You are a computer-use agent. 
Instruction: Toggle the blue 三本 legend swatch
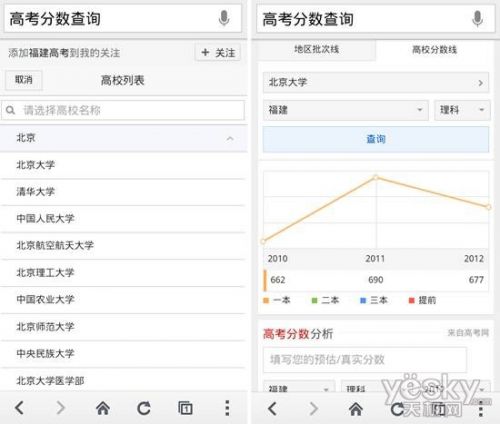tap(363, 300)
